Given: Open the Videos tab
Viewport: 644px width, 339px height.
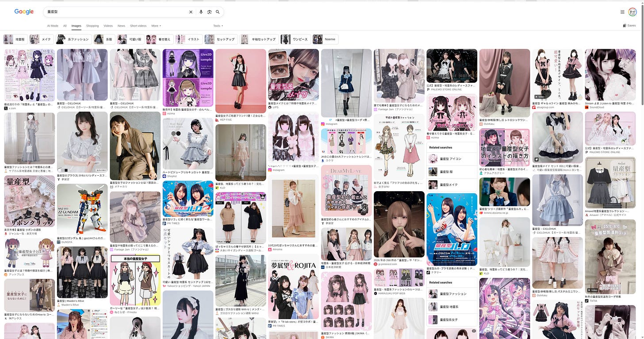Looking at the screenshot, I should 108,26.
